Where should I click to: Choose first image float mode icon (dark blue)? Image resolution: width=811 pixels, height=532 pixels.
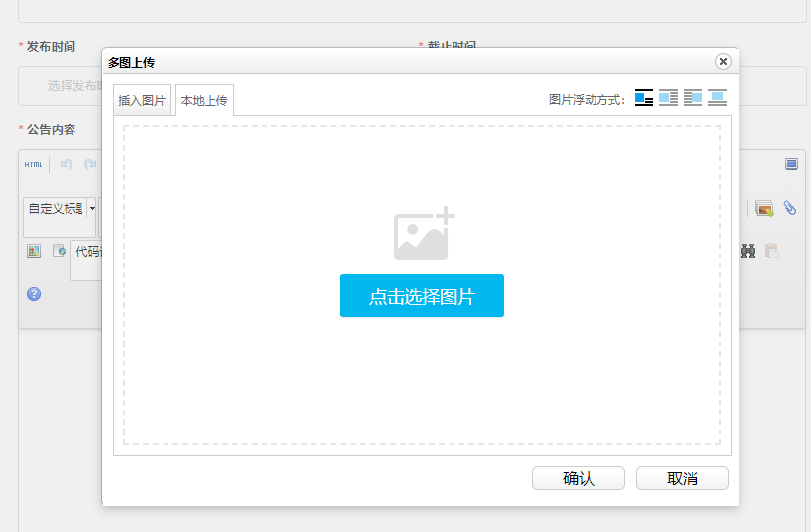point(644,97)
